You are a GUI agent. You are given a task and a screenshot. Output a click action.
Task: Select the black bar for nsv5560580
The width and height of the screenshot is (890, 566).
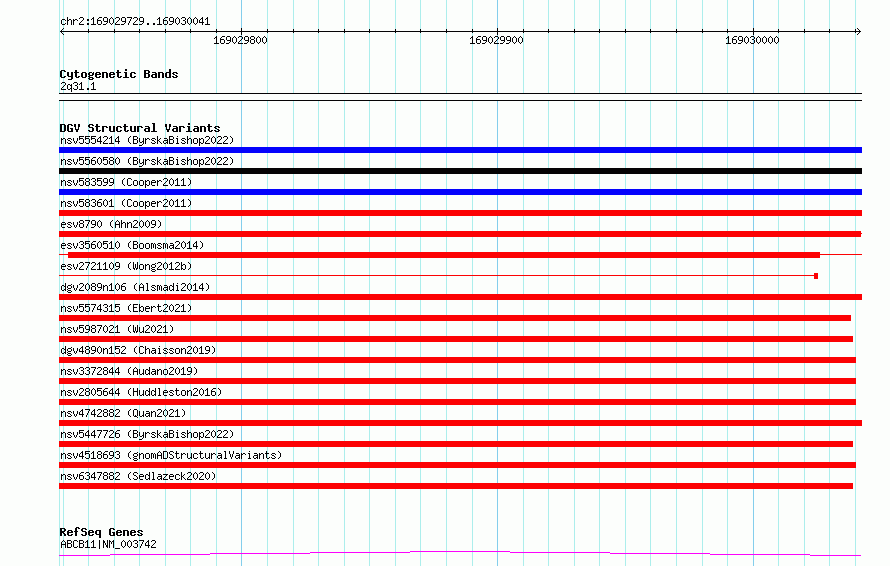click(460, 171)
